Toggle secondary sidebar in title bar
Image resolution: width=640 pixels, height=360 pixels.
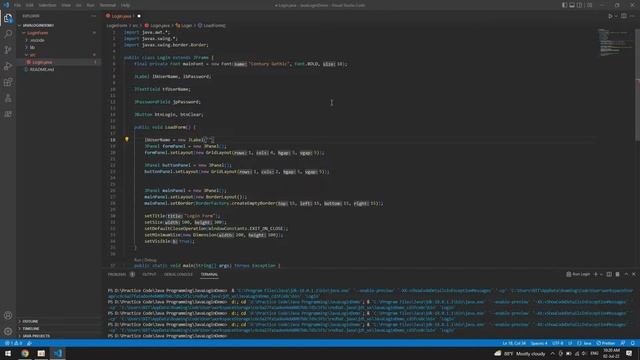point(580,5)
